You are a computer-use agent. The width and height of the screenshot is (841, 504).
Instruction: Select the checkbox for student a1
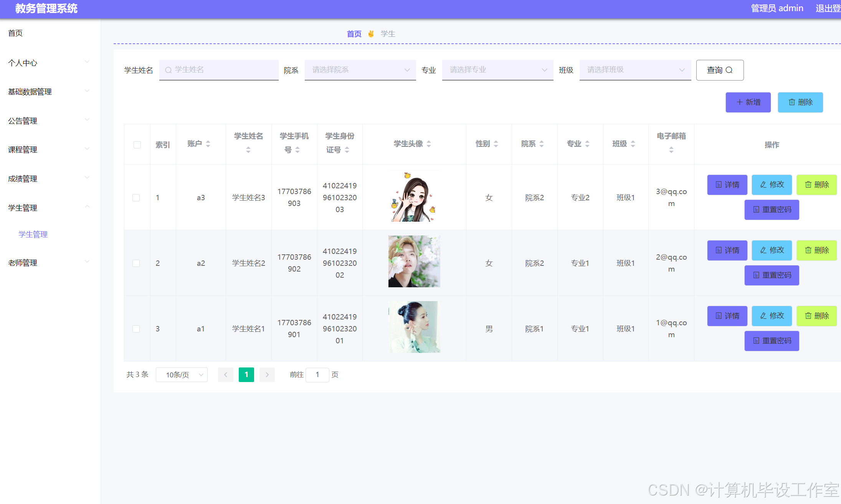point(136,329)
